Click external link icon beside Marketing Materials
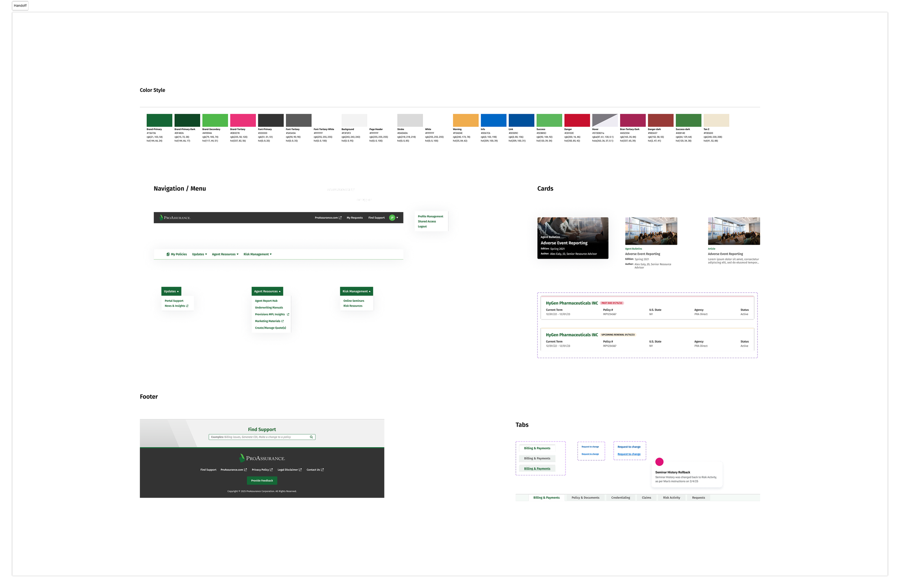The width and height of the screenshot is (900, 588). [283, 321]
